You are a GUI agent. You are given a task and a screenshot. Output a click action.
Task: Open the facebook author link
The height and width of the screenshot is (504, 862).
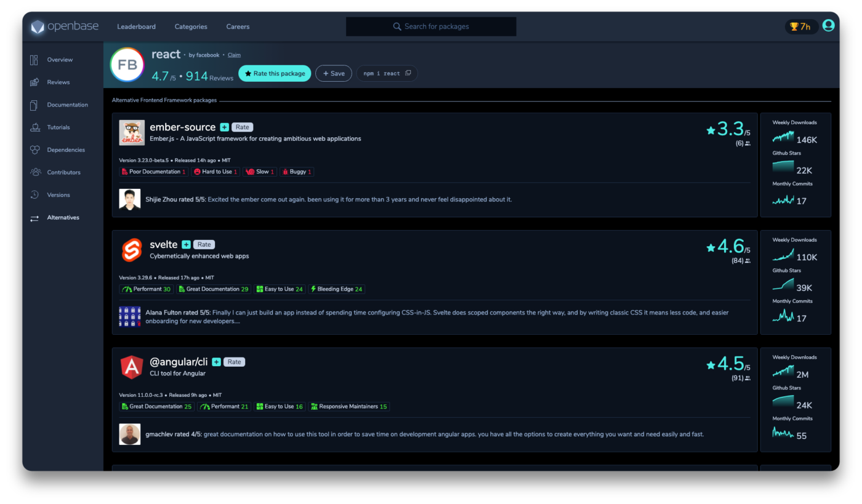tap(208, 55)
